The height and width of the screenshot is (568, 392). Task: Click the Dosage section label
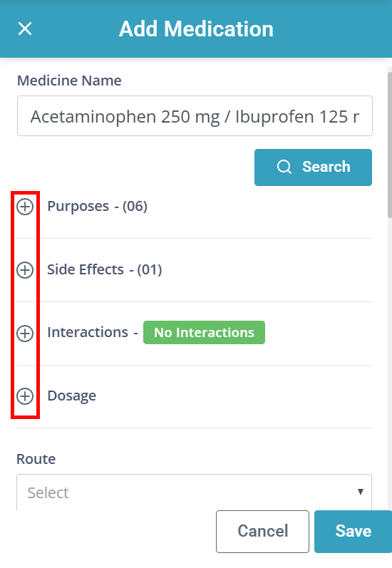pos(72,396)
